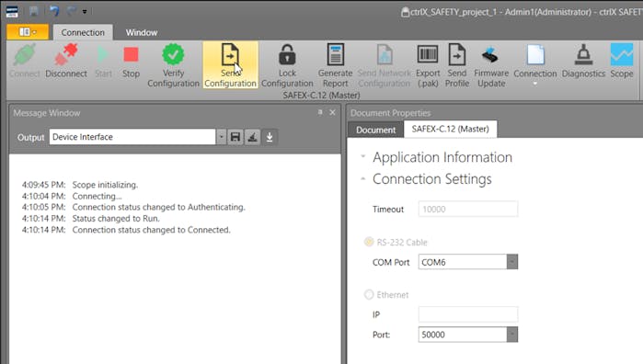Click Lock Configuration padlock
Screen dimensions: 643x364
[287, 55]
